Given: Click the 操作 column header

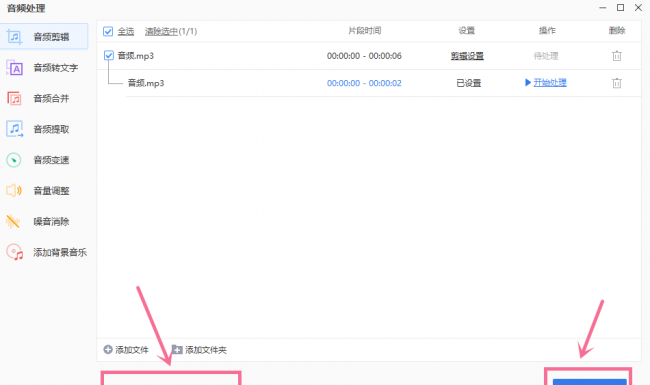Looking at the screenshot, I should [547, 30].
